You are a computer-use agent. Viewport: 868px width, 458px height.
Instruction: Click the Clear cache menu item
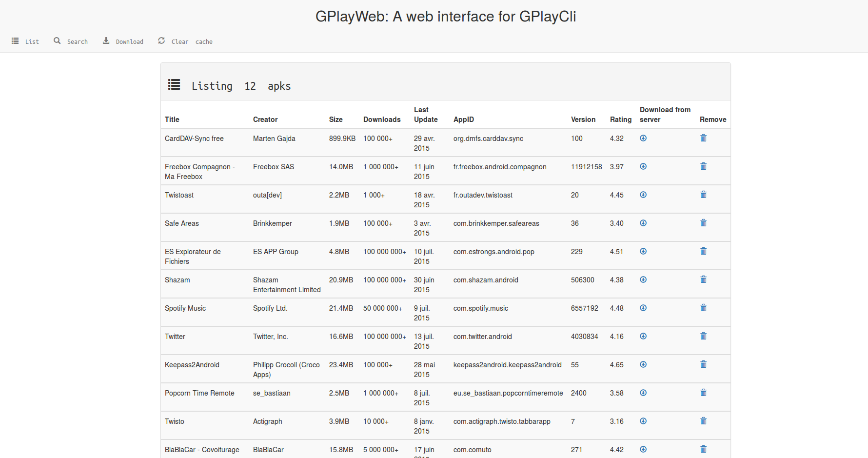coord(185,41)
